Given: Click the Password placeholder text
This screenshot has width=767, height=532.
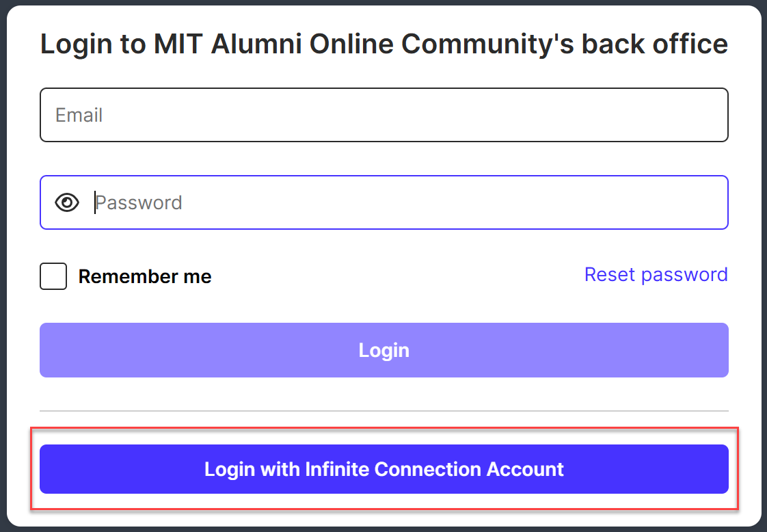Looking at the screenshot, I should [139, 202].
